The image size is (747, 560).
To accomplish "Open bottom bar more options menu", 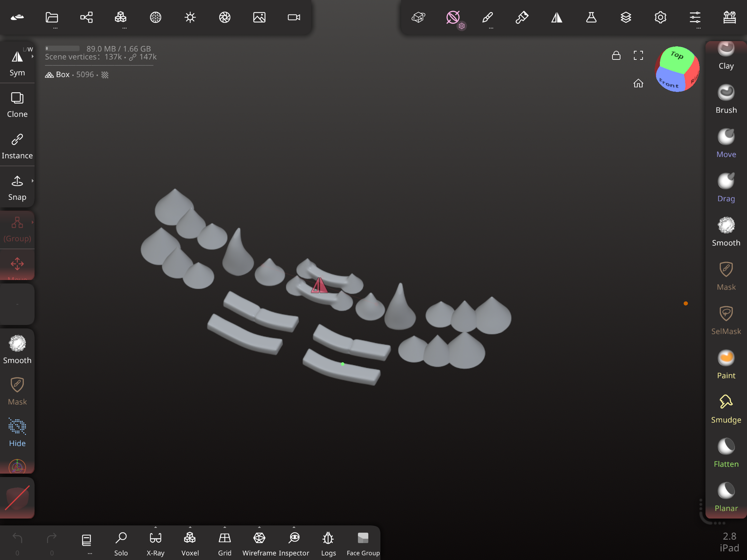I will [86, 543].
